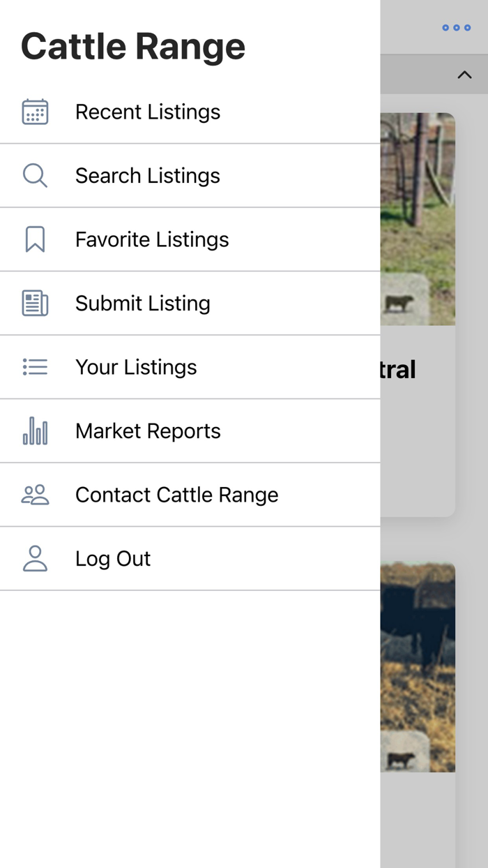Click the Cattle Range app title
488x868 pixels.
(x=133, y=45)
